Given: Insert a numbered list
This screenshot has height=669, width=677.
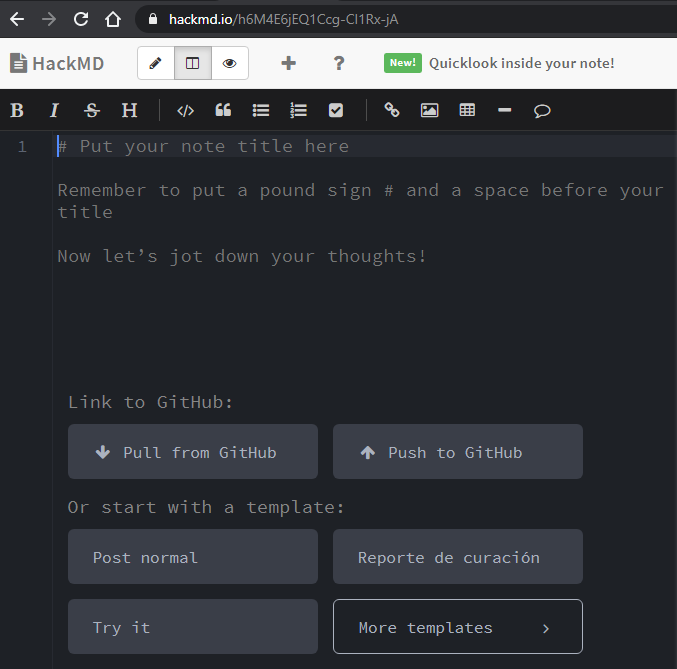Looking at the screenshot, I should click(298, 111).
